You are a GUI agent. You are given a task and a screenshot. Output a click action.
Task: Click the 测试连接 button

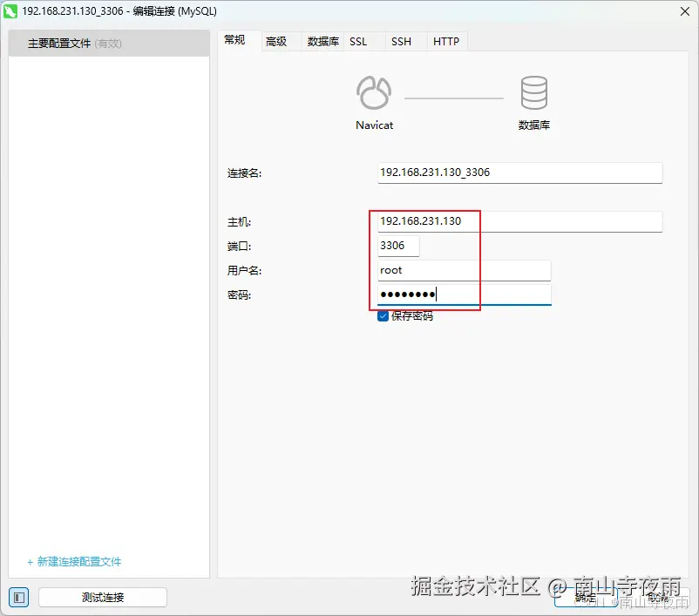pos(102,597)
